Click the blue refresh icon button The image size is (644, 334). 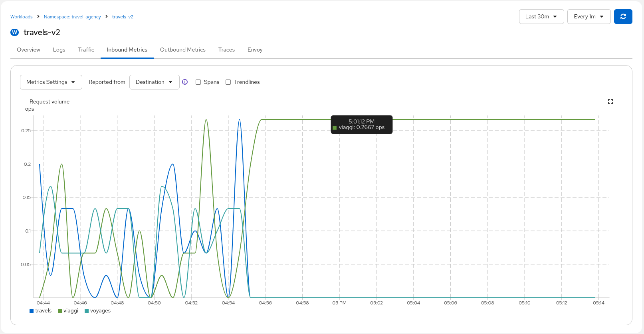click(623, 16)
